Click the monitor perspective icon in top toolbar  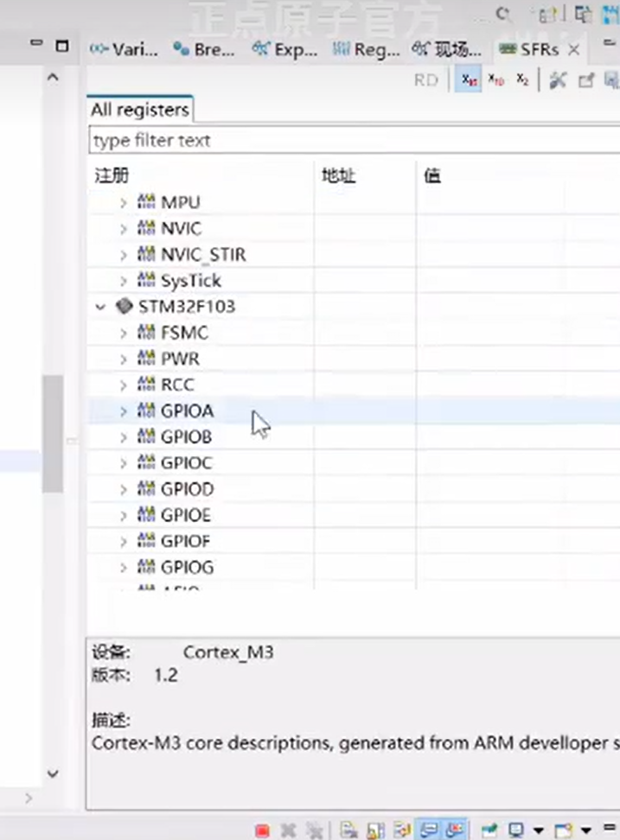pos(583,15)
